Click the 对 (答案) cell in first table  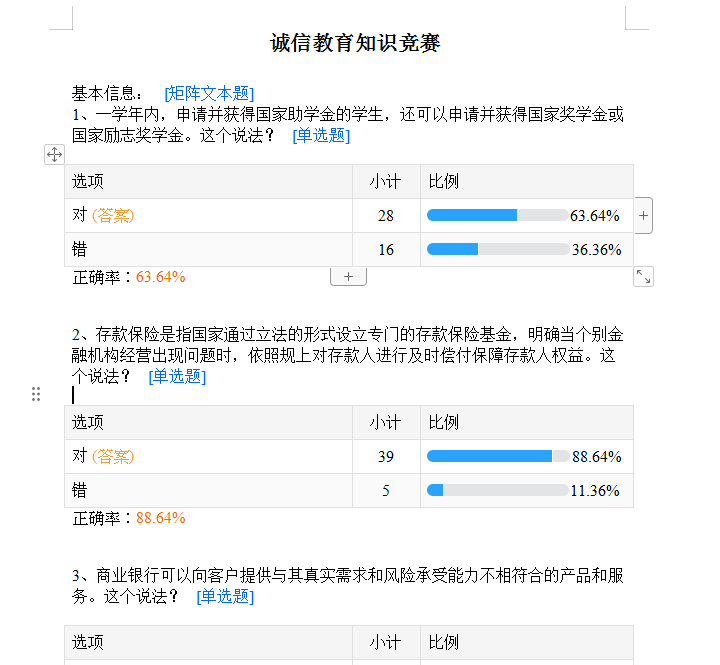click(208, 215)
